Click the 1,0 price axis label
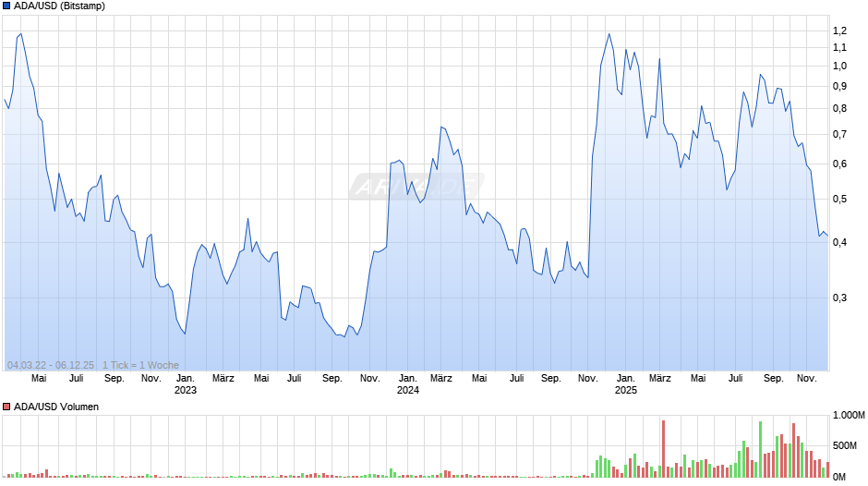The width and height of the screenshot is (868, 486). pyautogui.click(x=839, y=66)
